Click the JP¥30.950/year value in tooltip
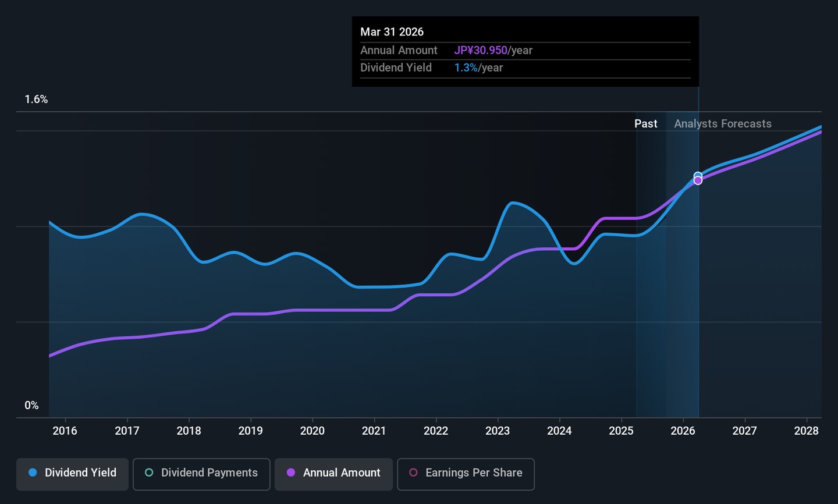Viewport: 838px width, 504px height. pos(493,51)
